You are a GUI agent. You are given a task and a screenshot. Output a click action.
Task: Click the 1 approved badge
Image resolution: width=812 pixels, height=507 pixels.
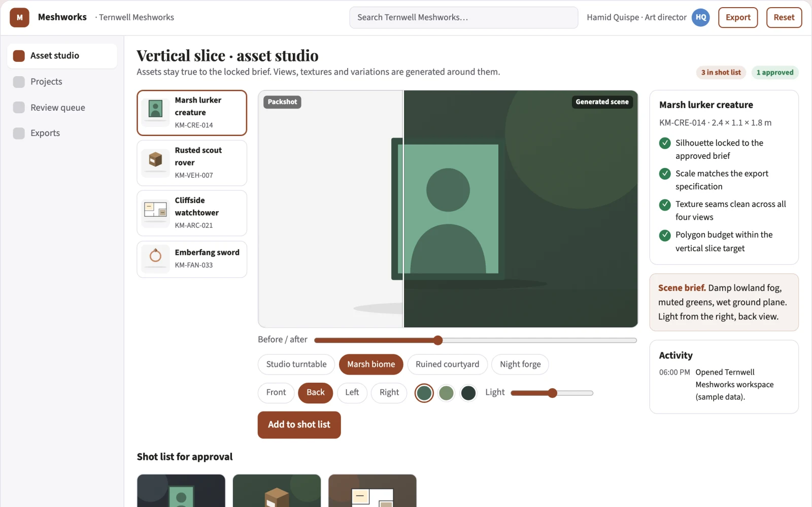(x=775, y=73)
